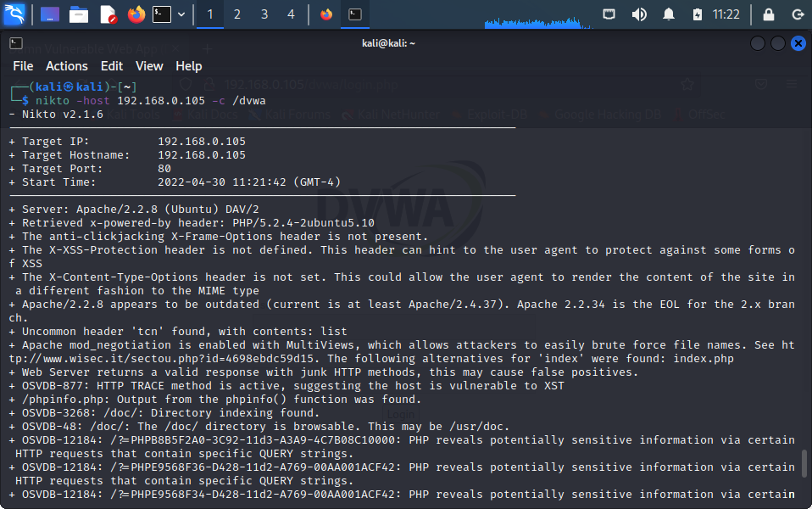Click the 'Apache/2.4.37' current version text
This screenshot has height=509, width=812.
coord(453,305)
